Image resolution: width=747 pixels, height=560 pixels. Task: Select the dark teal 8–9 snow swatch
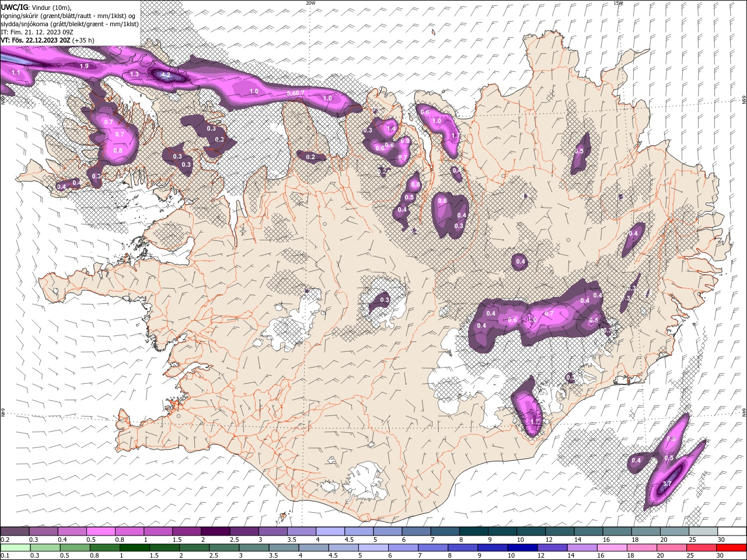tap(473, 531)
